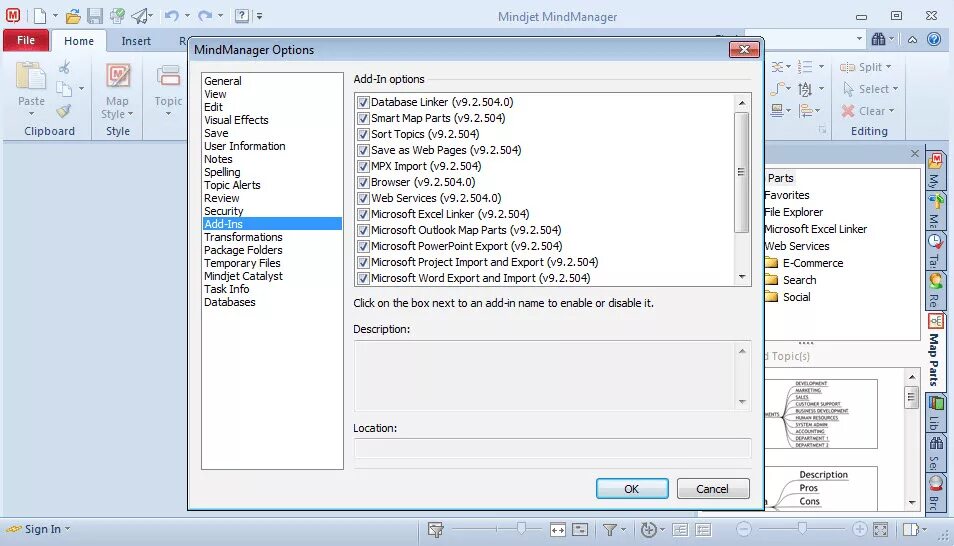
Task: Click the New document icon in quick access toolbar
Action: 40,16
